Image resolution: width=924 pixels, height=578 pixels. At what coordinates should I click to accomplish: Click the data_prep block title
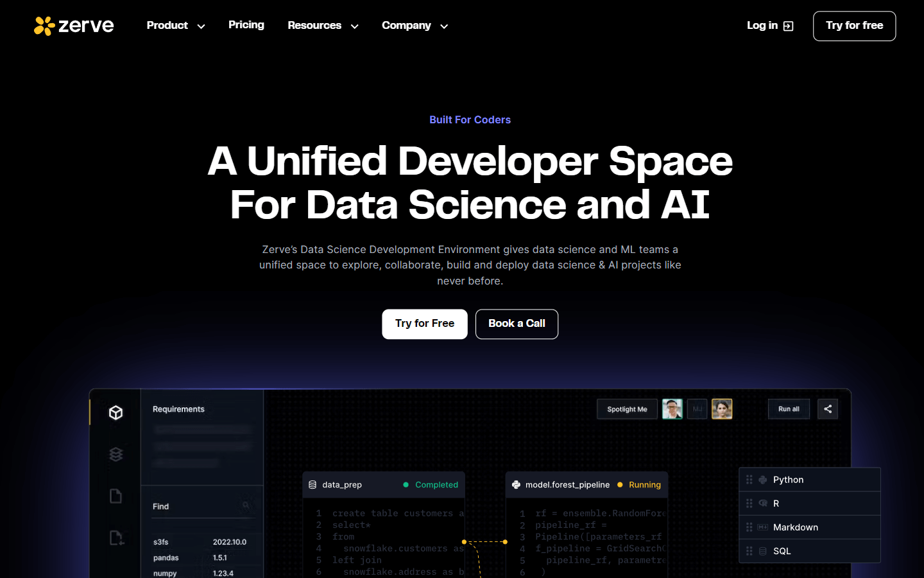pyautogui.click(x=342, y=485)
